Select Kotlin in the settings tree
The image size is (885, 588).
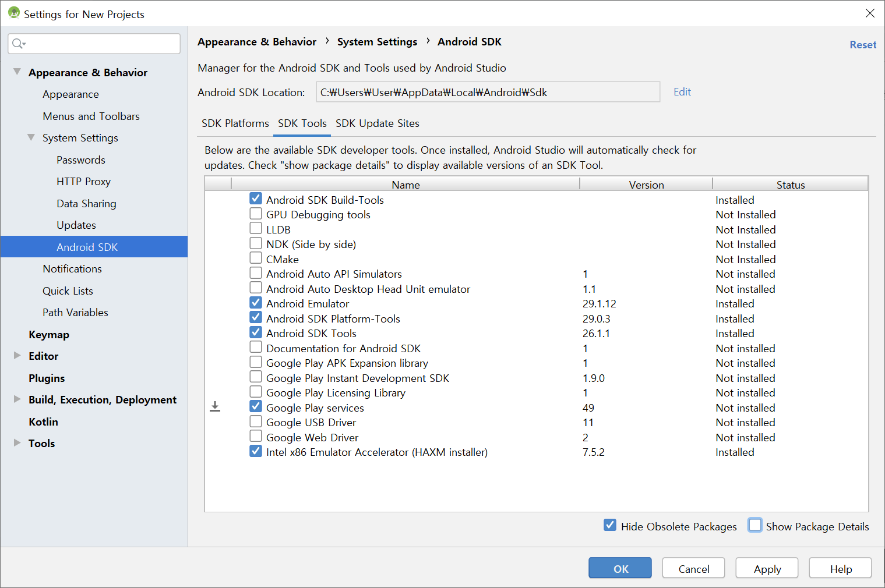pyautogui.click(x=43, y=422)
